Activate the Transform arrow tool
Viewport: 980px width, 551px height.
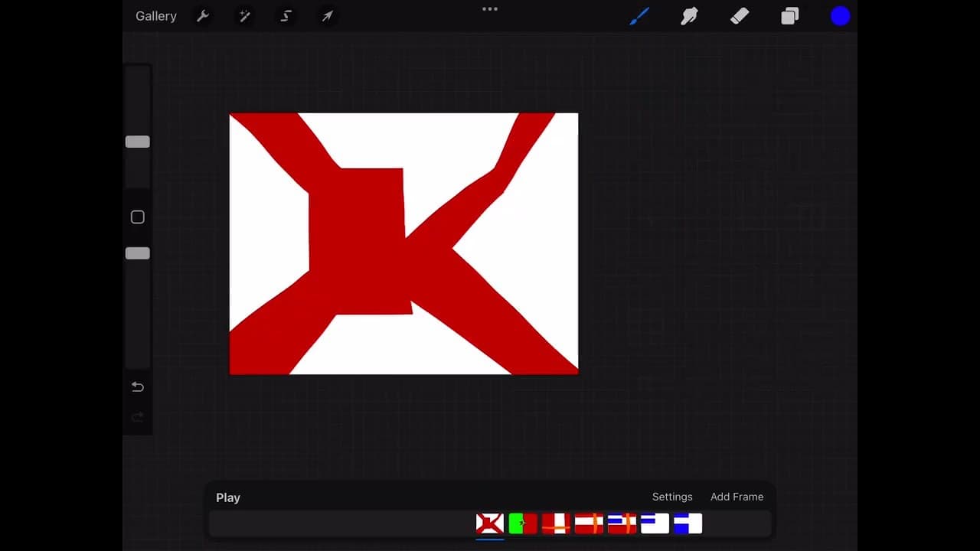point(327,16)
